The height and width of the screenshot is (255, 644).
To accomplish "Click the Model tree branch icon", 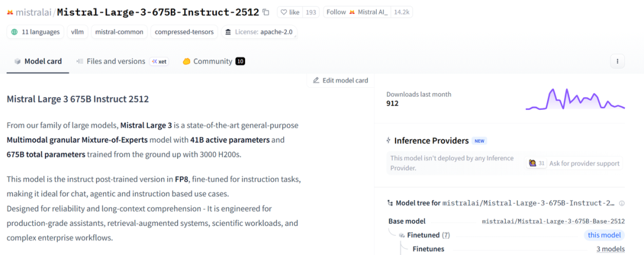I will pos(390,203).
